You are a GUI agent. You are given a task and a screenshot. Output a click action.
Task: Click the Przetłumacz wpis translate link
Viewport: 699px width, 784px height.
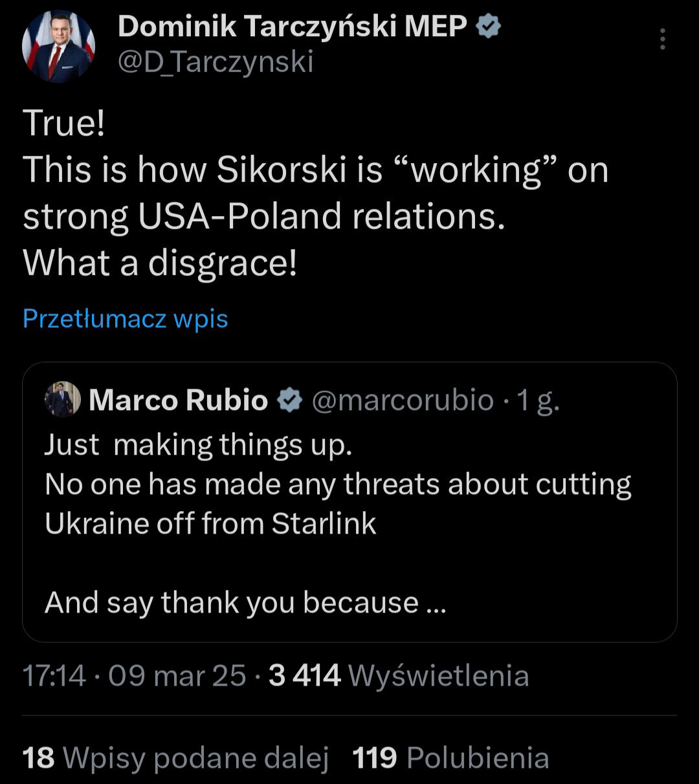[126, 319]
